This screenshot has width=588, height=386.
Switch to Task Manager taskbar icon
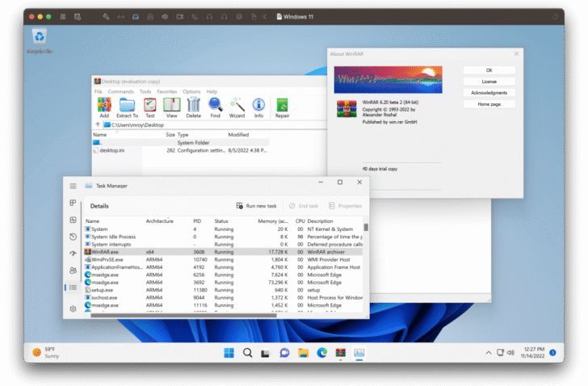tap(359, 353)
